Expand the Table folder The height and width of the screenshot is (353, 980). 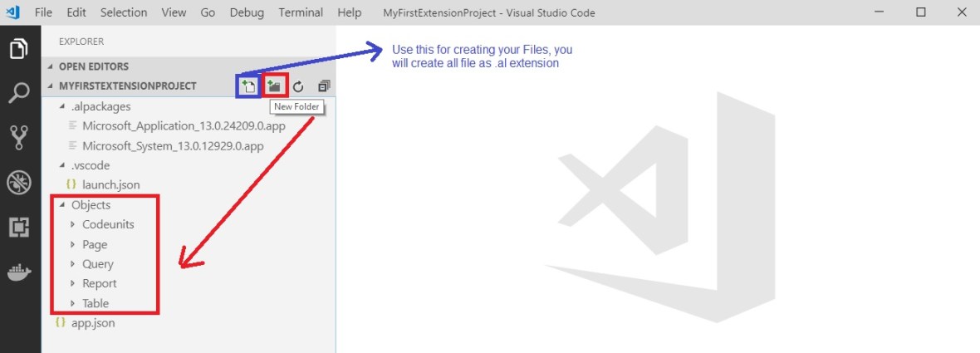[95, 303]
